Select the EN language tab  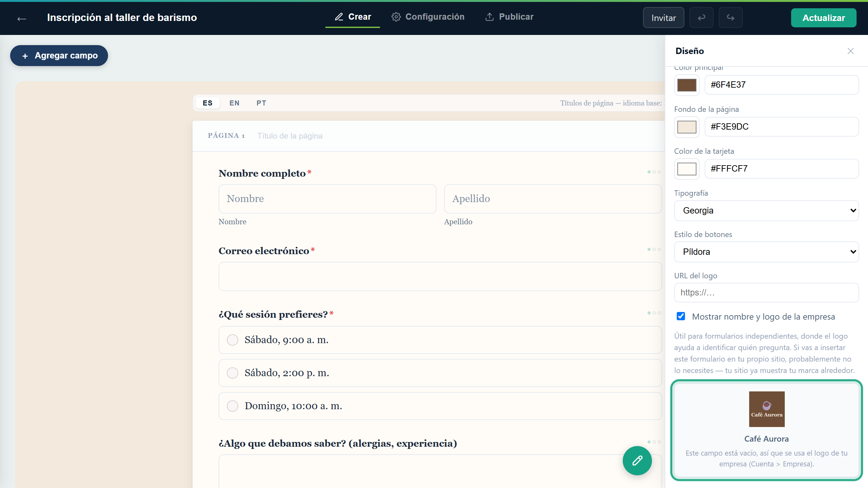click(x=234, y=103)
